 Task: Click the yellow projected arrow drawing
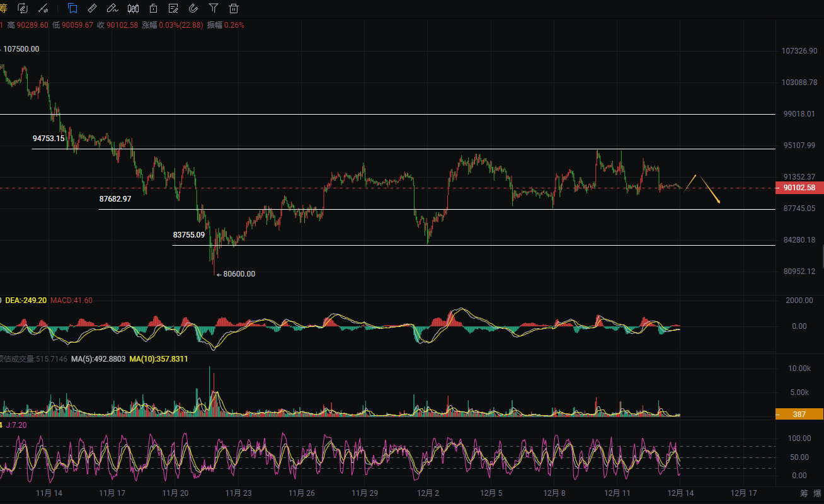708,189
